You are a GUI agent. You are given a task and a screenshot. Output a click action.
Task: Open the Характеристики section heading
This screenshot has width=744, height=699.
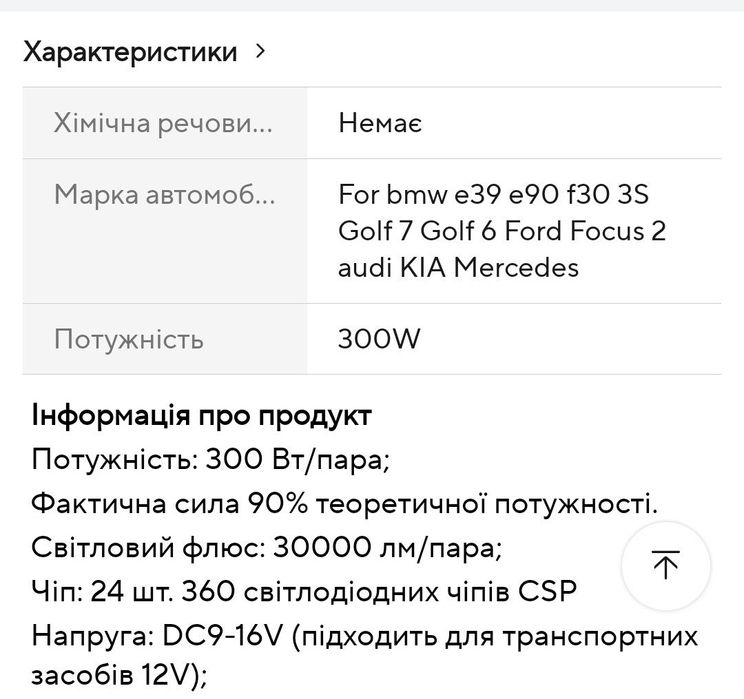click(130, 51)
